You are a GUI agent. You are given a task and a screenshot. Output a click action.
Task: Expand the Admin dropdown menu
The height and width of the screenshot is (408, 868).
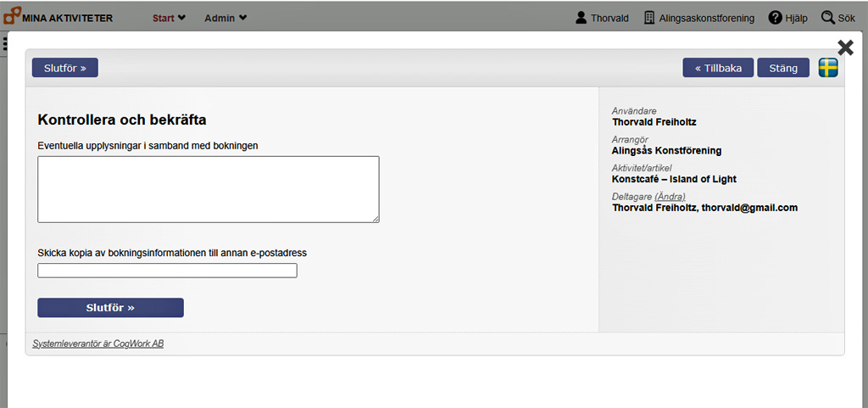(225, 18)
